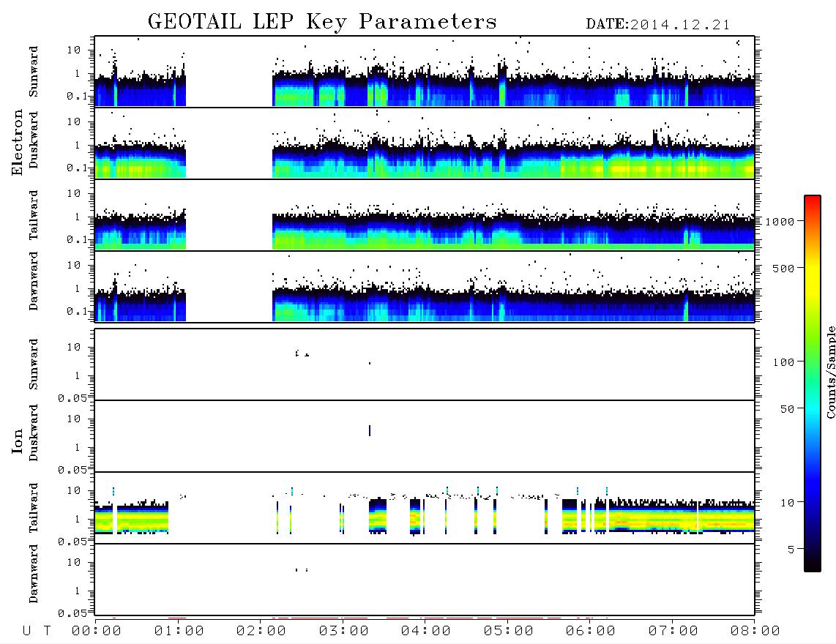The height and width of the screenshot is (644, 836).
Task: Click the Electron Tailward spectrogram panel
Action: coord(425,215)
